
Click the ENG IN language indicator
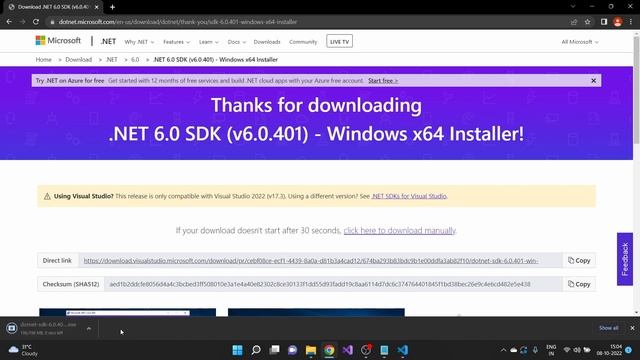551,350
